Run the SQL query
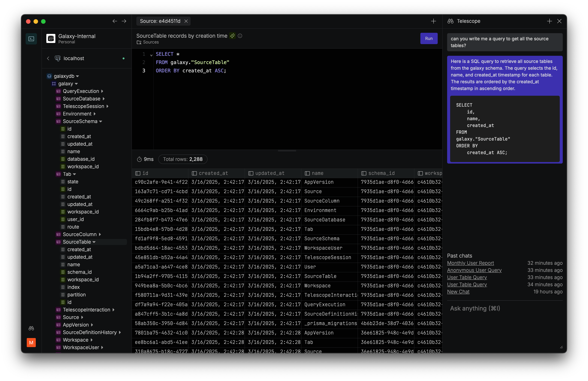Image resolution: width=588 pixels, height=381 pixels. [x=429, y=38]
